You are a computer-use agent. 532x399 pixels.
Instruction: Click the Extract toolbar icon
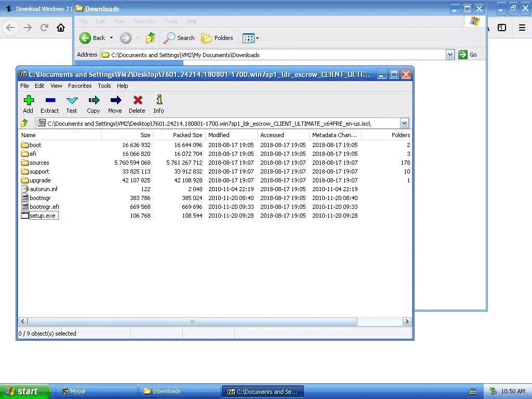click(50, 100)
